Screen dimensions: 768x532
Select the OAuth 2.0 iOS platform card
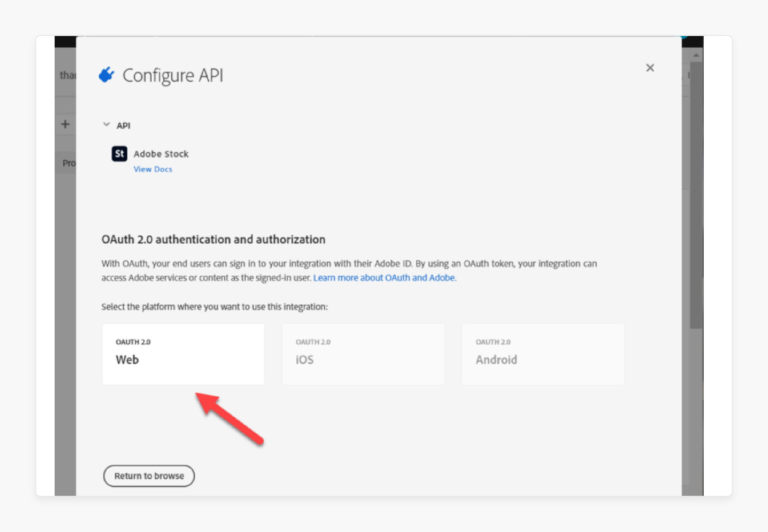[x=363, y=354]
